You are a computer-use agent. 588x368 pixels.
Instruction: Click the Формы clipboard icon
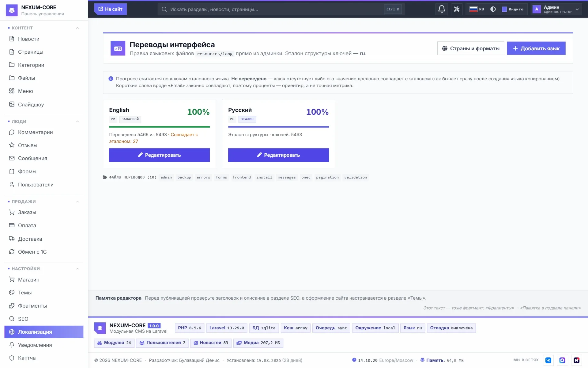(x=12, y=171)
